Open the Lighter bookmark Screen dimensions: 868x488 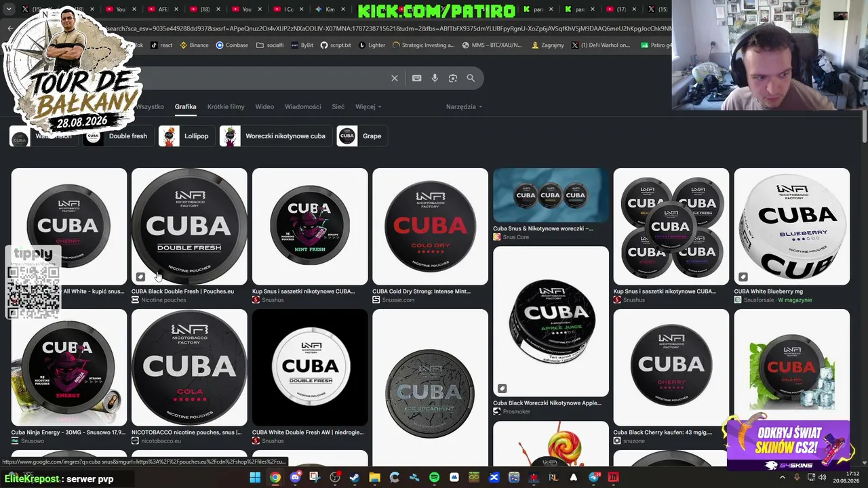(x=372, y=45)
